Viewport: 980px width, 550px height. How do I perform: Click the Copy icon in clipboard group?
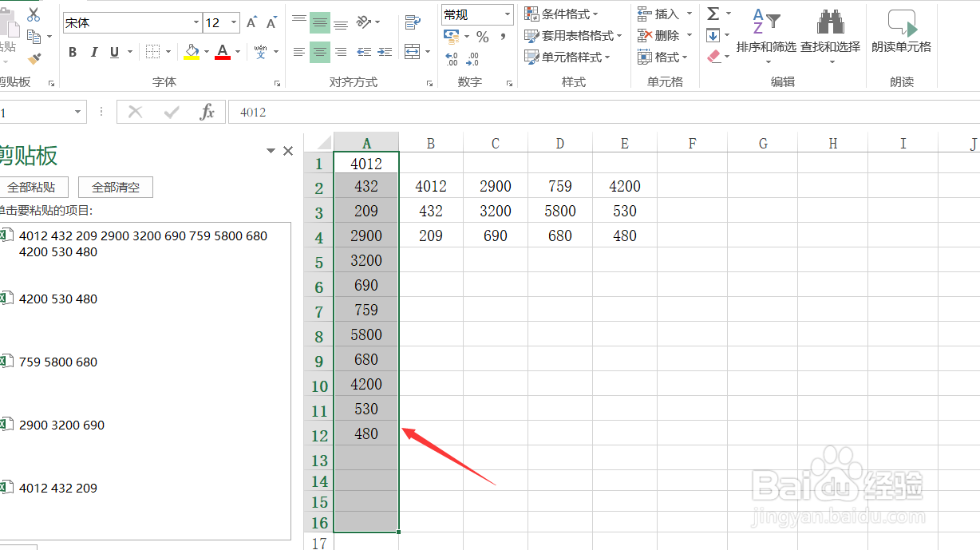pyautogui.click(x=34, y=37)
